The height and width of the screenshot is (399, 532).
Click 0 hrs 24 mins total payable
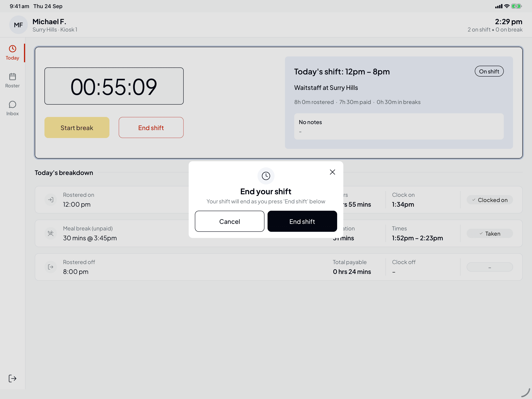point(352,272)
